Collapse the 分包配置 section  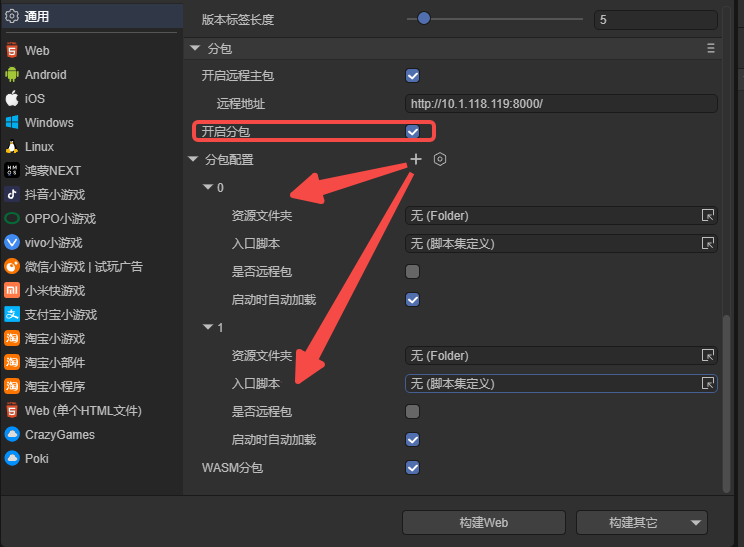(x=194, y=160)
